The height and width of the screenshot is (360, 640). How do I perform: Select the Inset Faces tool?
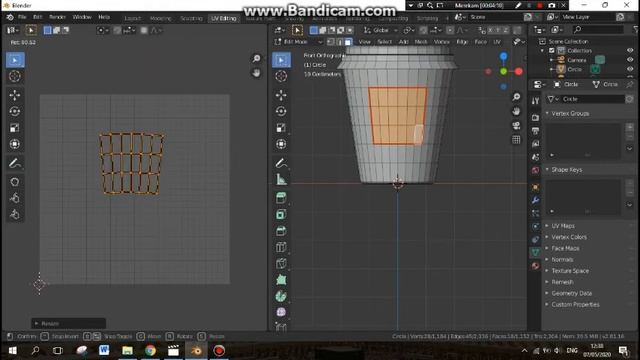click(x=281, y=214)
